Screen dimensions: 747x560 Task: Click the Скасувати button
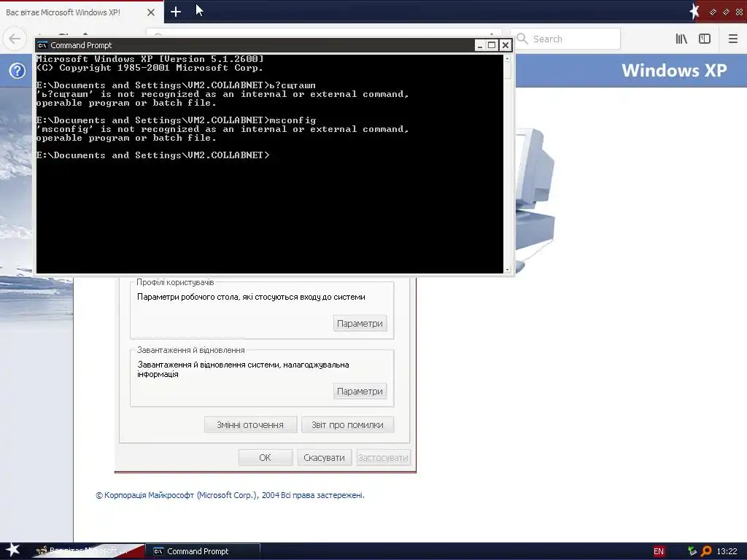[x=324, y=458]
